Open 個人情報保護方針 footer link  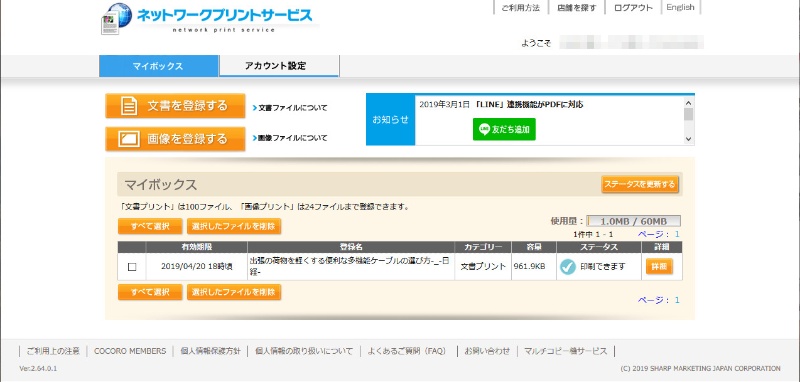click(x=210, y=351)
